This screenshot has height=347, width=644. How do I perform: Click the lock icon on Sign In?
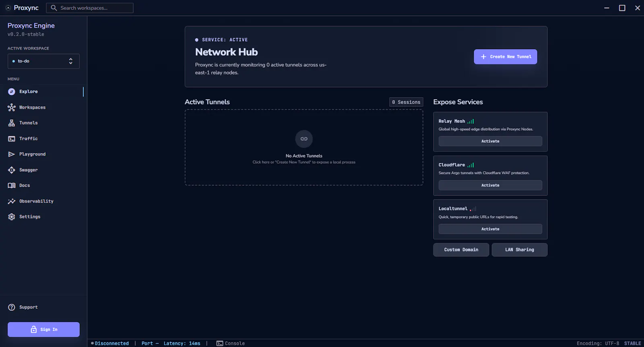pyautogui.click(x=34, y=329)
